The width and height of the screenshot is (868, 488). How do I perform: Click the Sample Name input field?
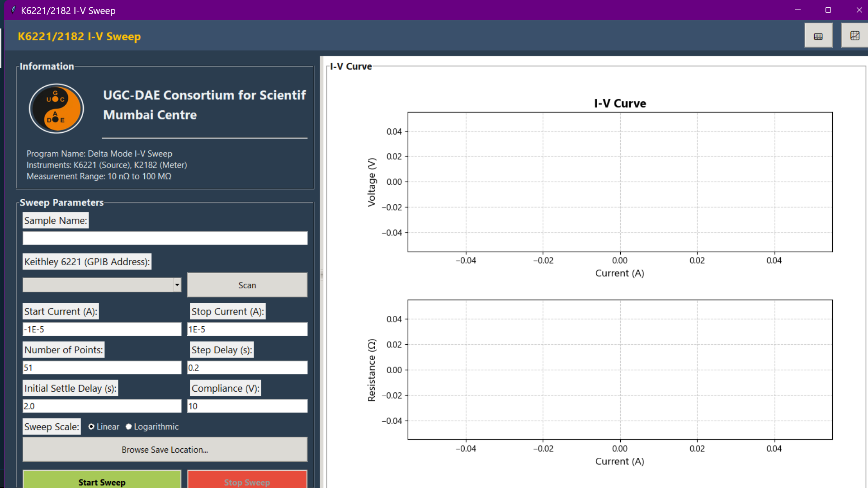pyautogui.click(x=165, y=238)
